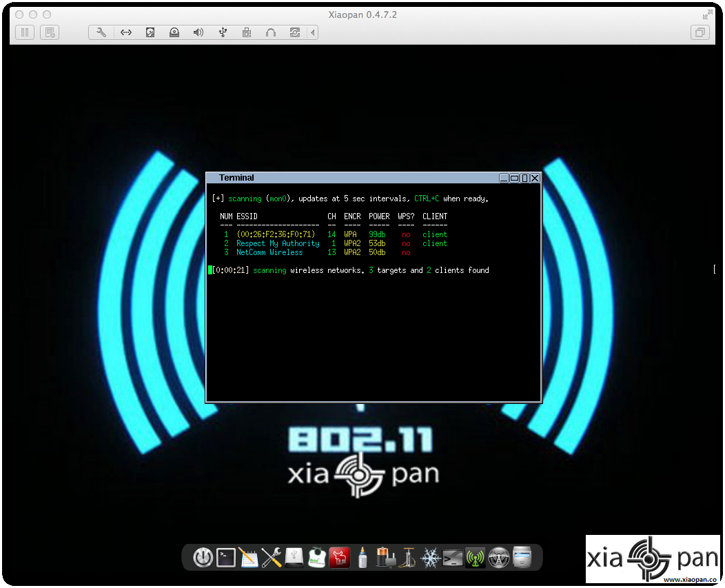Open the wrench and screwdriver dock icon
Viewport: 725px width, 588px height.
click(x=272, y=558)
